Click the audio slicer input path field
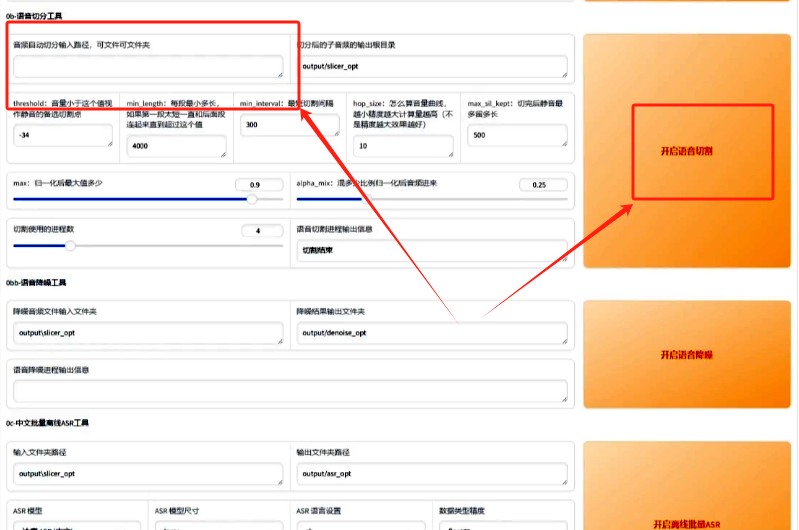The width and height of the screenshot is (799, 530). click(148, 67)
